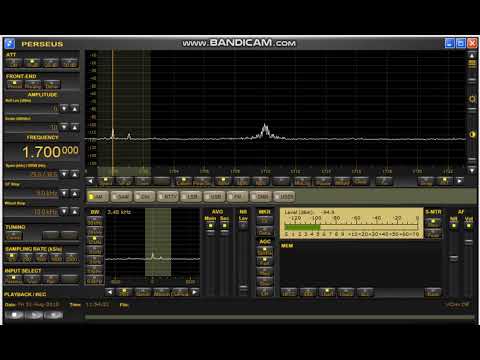
Task: Switch demodulation mode to DRM
Action: pos(260,197)
